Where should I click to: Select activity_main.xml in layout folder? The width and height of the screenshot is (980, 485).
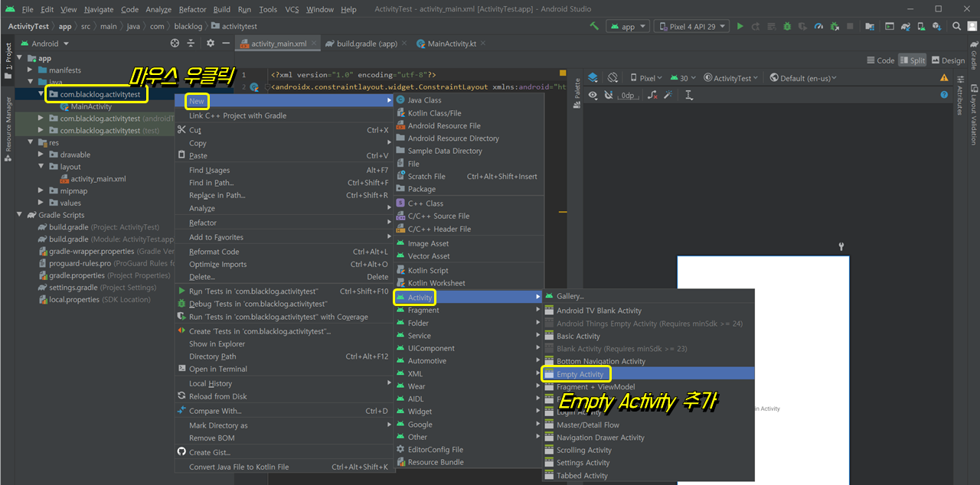98,179
